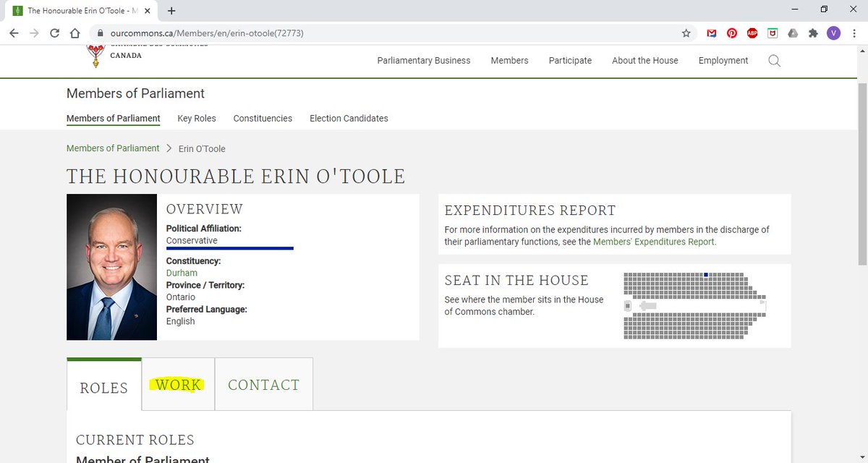868x463 pixels.
Task: Open the Members' Expenditures Report link
Action: [654, 242]
